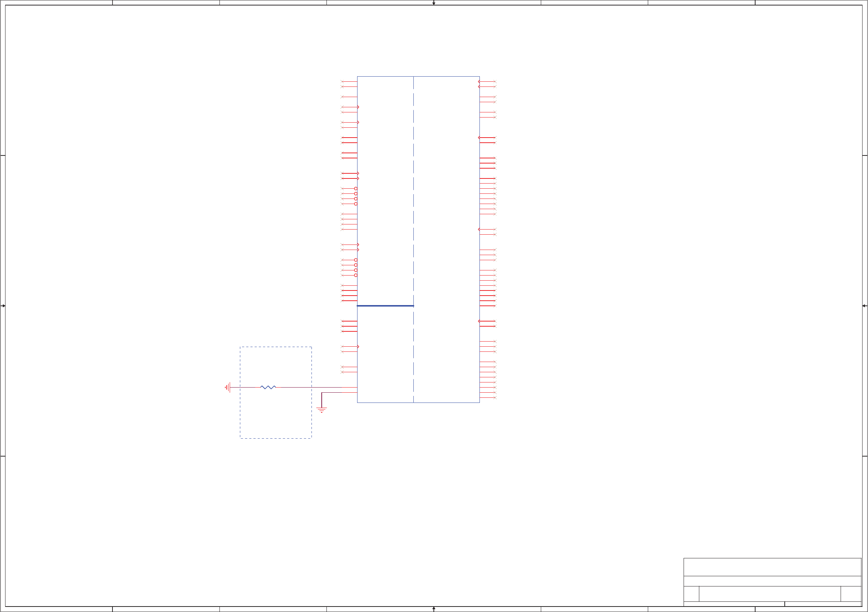868x612 pixels.
Task: Click the bottom-most right pin of the component
Action: pos(487,398)
